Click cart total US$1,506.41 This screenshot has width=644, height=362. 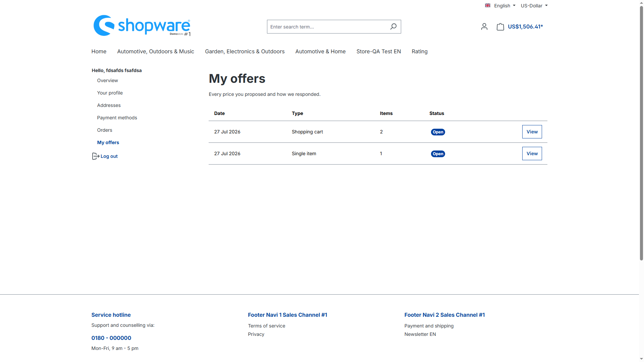coord(525,26)
